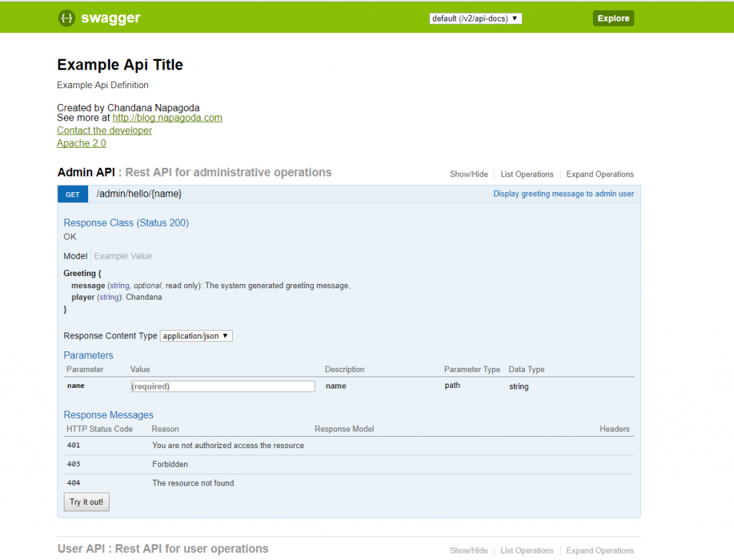Switch to the Example Value tab
This screenshot has width=734, height=560.
tap(123, 256)
